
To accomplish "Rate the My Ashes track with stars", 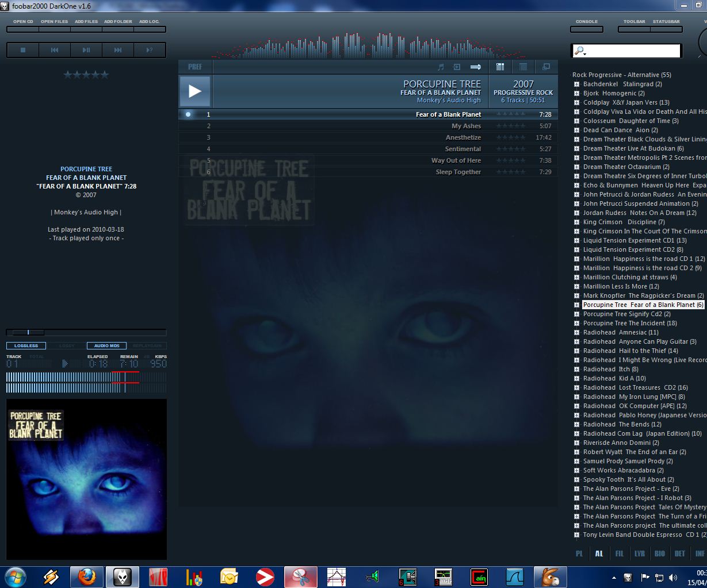I will click(x=511, y=126).
